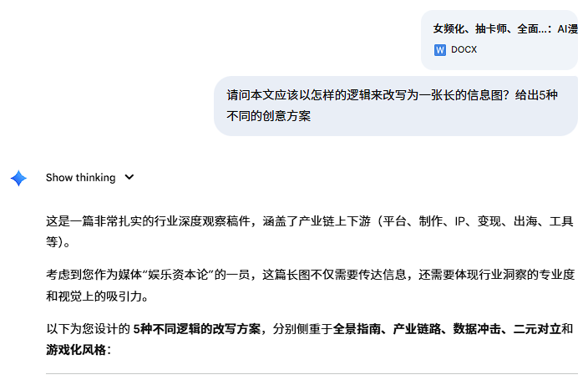
Task: Click the Show thinking label
Action: click(80, 177)
